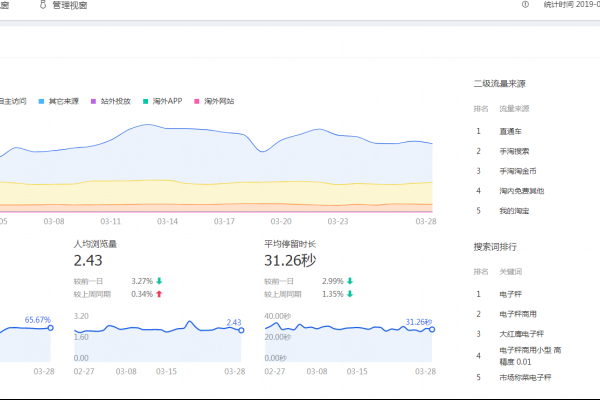The image size is (600, 400).
Task: Click the 31.26秒 sparkline endpoint marker
Action: point(432,329)
